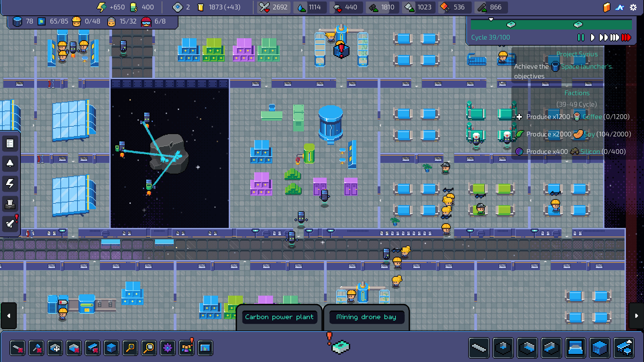Open the orange guidebook
This screenshot has width=644, height=362.
coord(606,7)
